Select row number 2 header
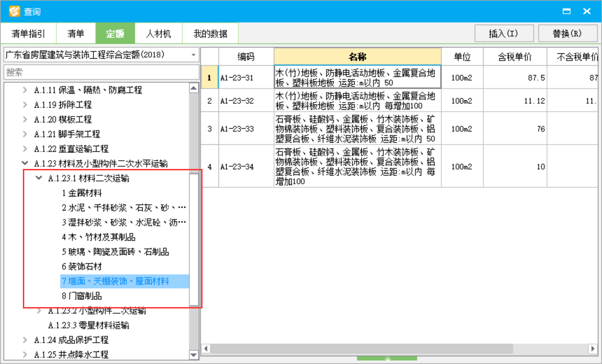Image resolution: width=602 pixels, height=364 pixels. tap(210, 100)
